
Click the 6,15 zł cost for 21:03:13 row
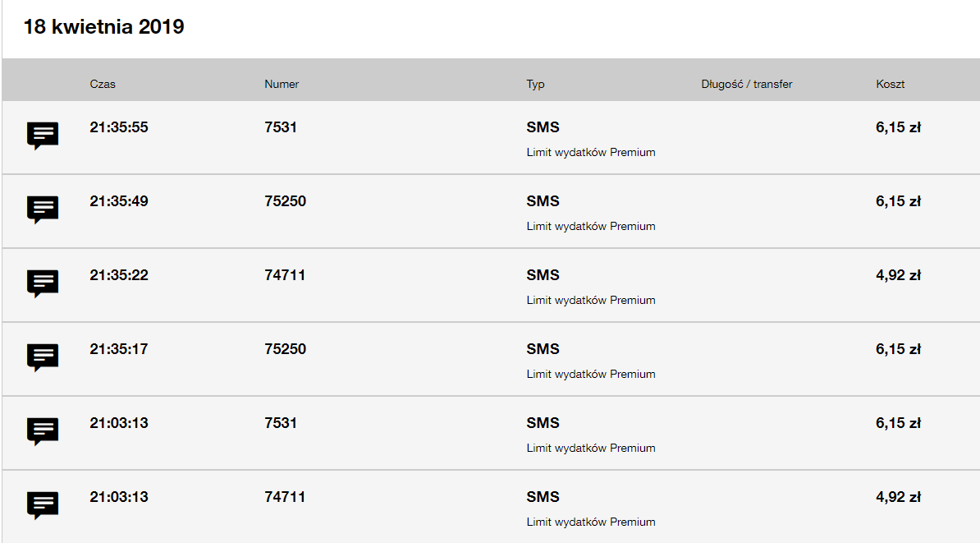tap(898, 422)
